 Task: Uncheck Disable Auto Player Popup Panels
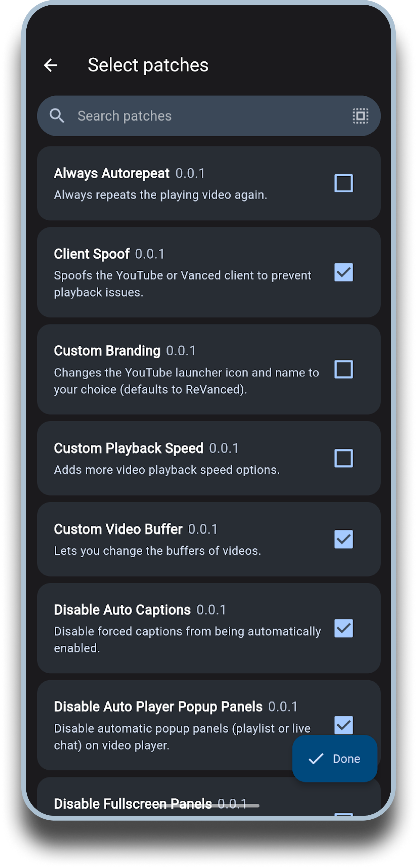343,725
